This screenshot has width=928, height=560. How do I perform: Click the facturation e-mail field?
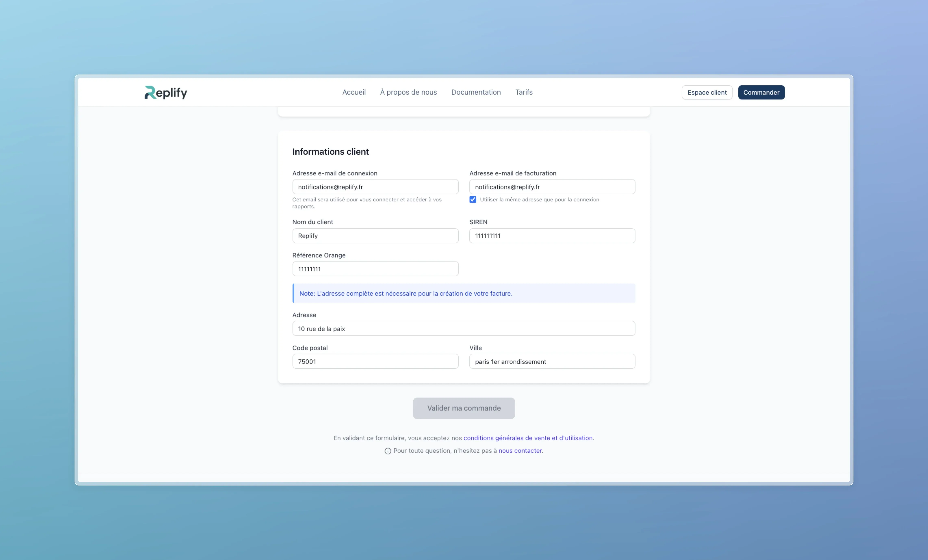point(552,187)
